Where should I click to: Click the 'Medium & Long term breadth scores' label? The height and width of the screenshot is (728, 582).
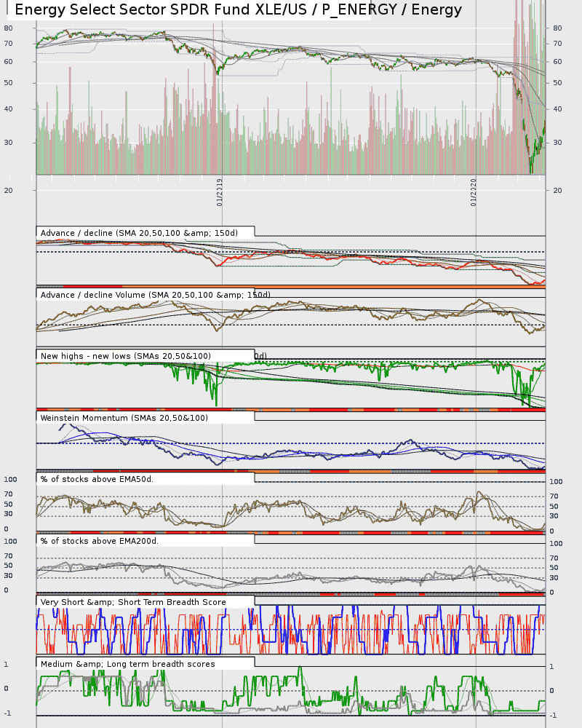(x=127, y=664)
